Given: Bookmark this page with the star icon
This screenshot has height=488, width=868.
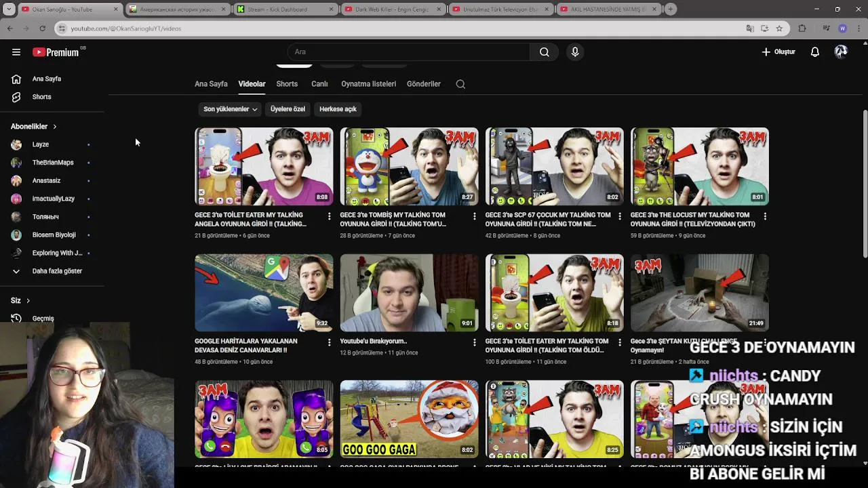Looking at the screenshot, I should point(779,28).
